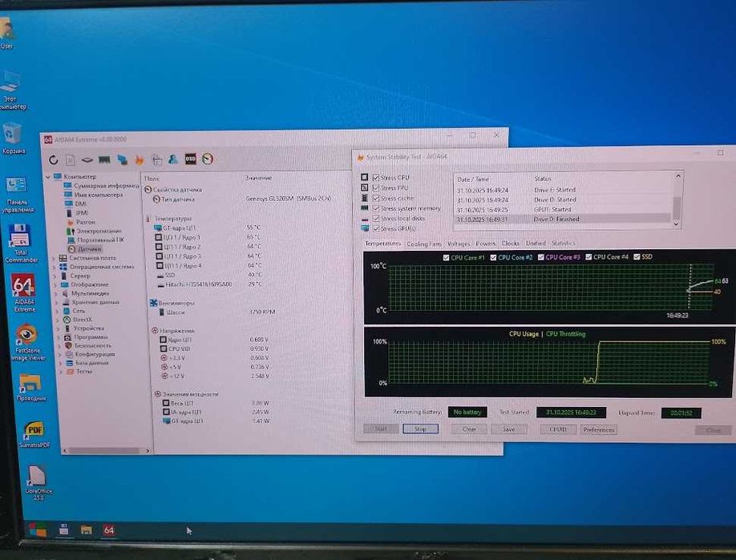This screenshot has height=560, width=736.
Task: Toggle the Stress local disks checkbox
Action: point(376,219)
